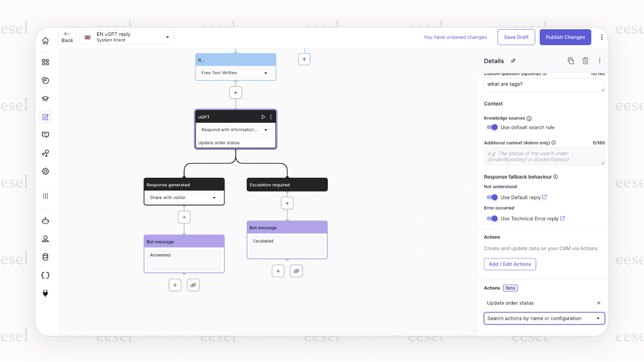Image resolution: width=644 pixels, height=362 pixels.
Task: Click the Publish Changes button
Action: pos(565,37)
